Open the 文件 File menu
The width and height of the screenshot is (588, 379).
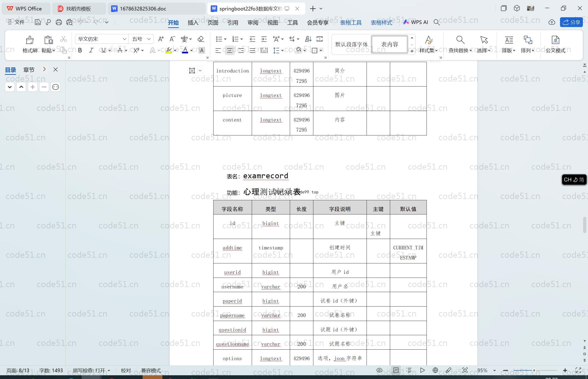pos(16,22)
